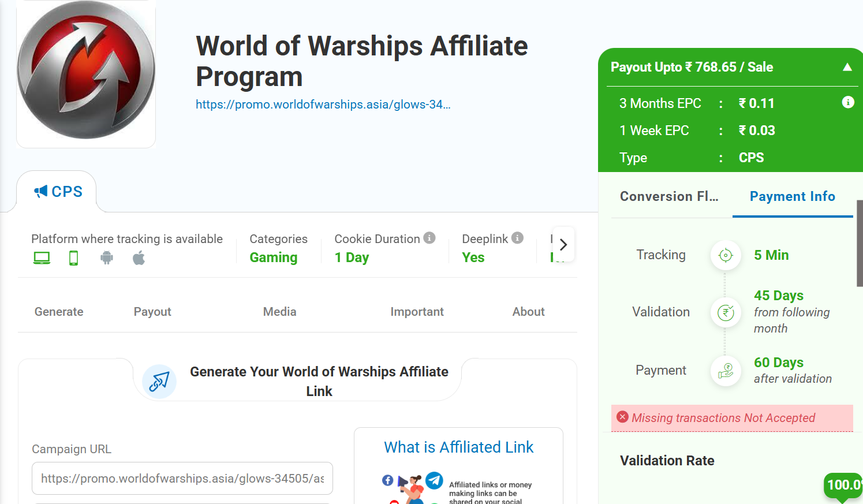Click the Cookie Duration info icon
The image size is (863, 504).
pos(429,238)
